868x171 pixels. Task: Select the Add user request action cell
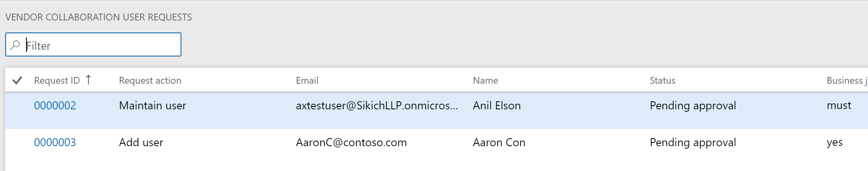[141, 143]
